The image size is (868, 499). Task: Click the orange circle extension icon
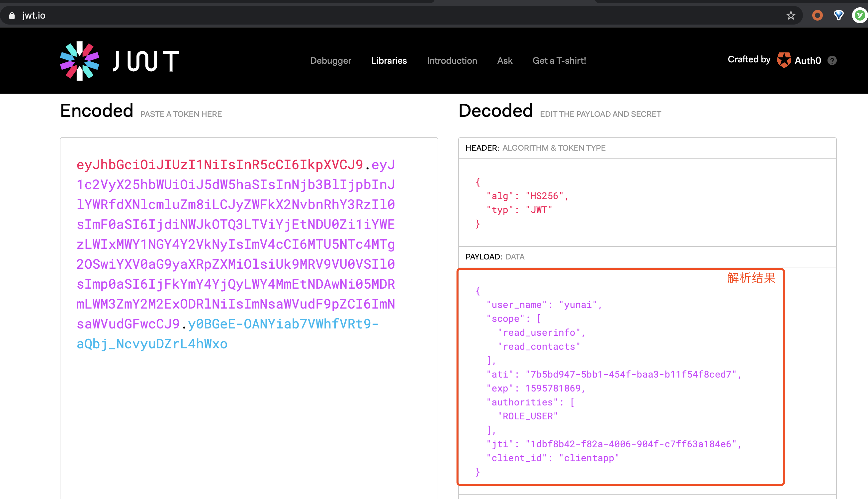click(x=818, y=15)
